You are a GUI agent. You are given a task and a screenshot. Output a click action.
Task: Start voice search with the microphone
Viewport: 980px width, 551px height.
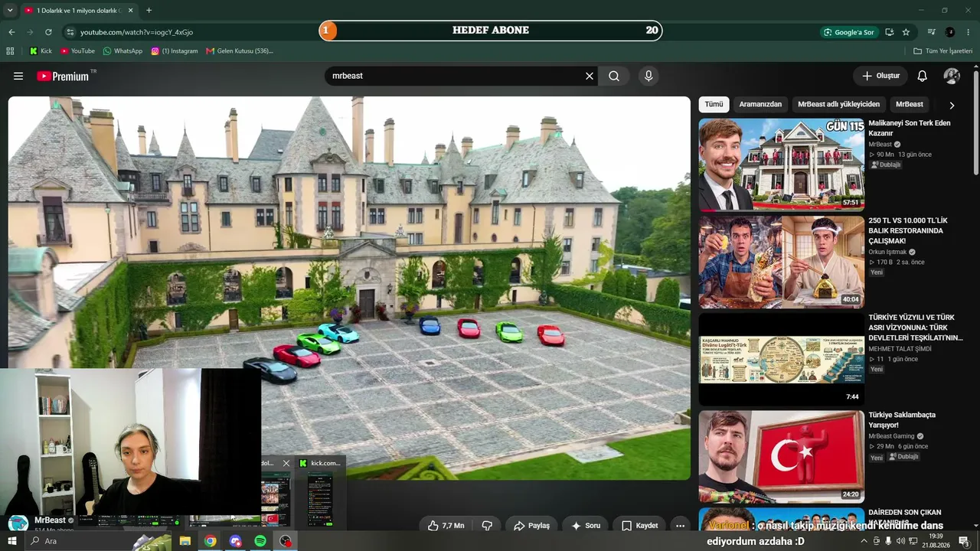(648, 76)
